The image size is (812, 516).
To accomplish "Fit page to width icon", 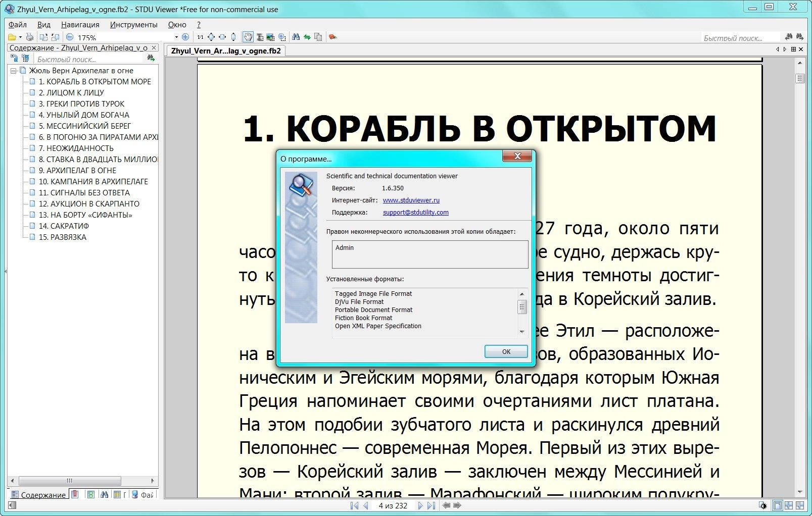I will pyautogui.click(x=222, y=37).
